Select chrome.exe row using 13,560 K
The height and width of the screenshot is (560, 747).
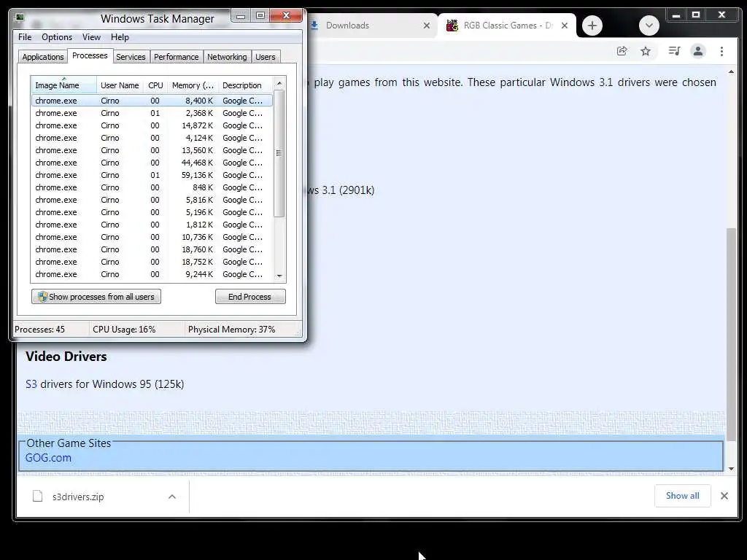pos(152,150)
